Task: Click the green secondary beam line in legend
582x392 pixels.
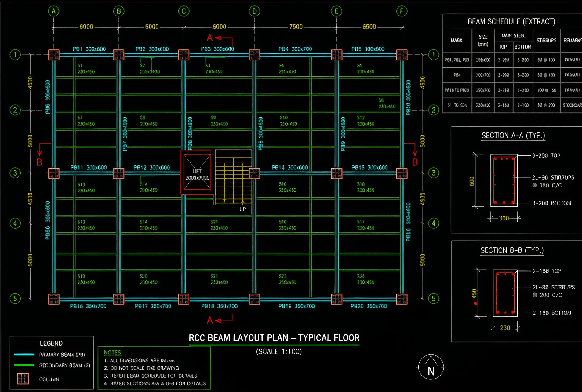Action: (x=24, y=365)
